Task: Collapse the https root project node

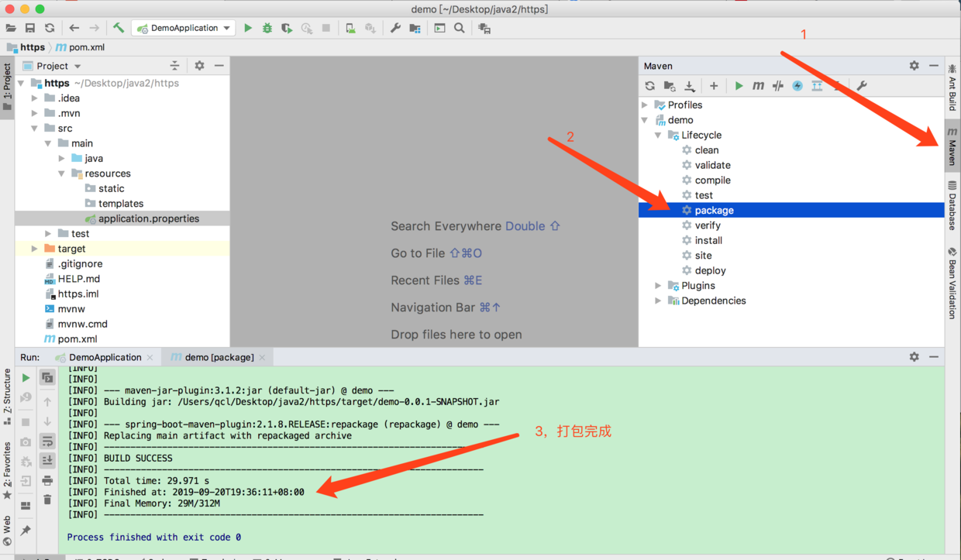Action: [x=22, y=83]
